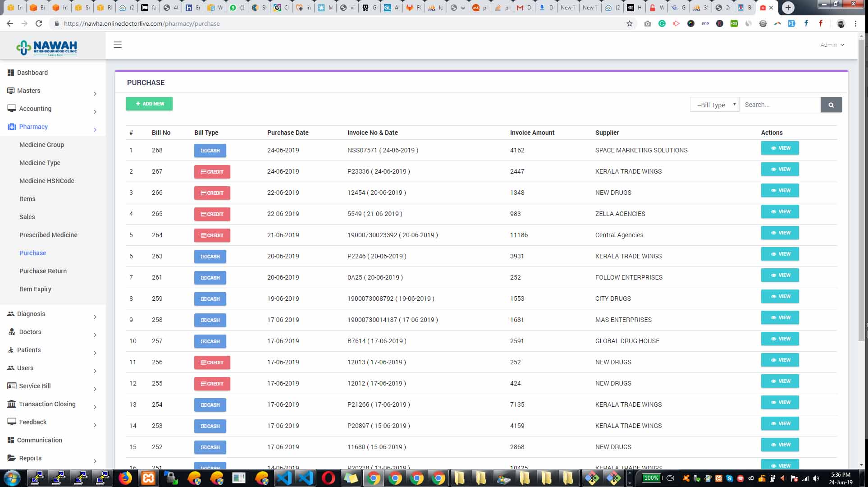868x487 pixels.
Task: Click the Supplier column header
Action: [x=607, y=133]
